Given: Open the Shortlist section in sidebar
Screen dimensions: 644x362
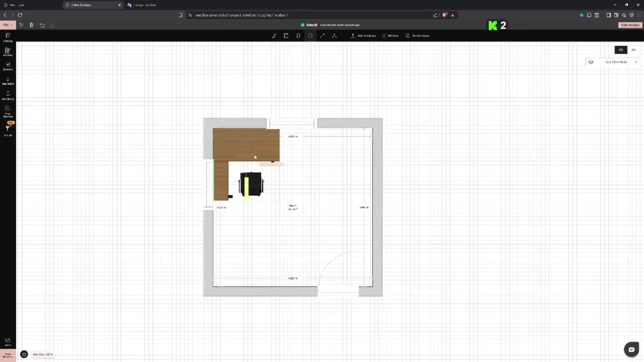Looking at the screenshot, I should pos(8,66).
